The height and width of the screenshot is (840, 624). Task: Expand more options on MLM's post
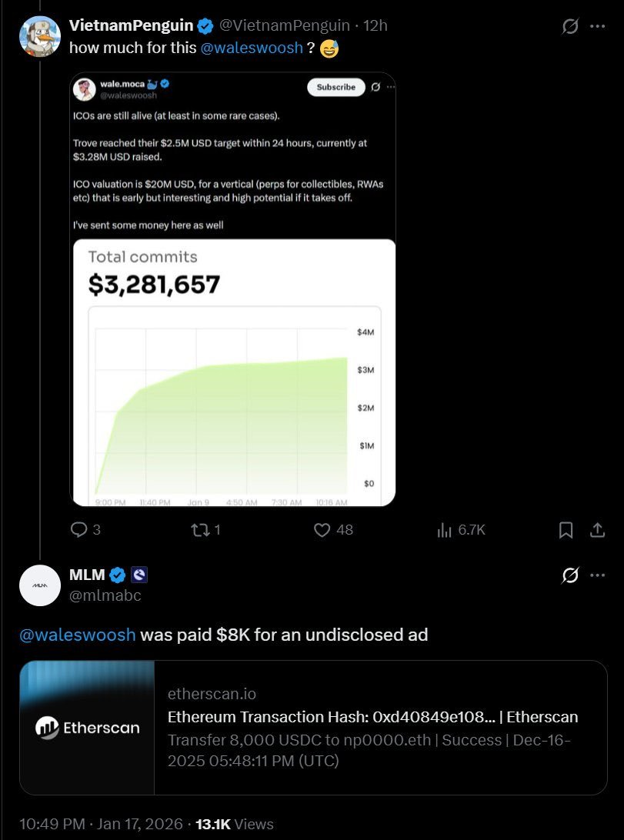[x=597, y=575]
